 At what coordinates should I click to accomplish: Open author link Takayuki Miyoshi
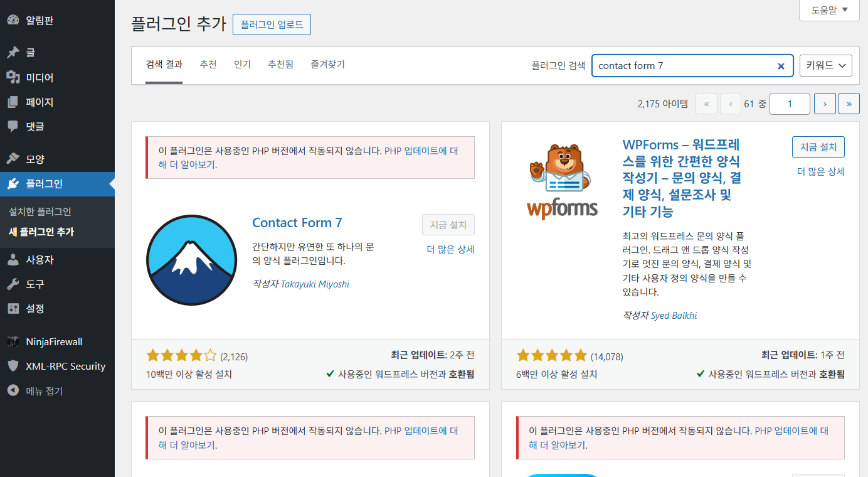tap(315, 284)
